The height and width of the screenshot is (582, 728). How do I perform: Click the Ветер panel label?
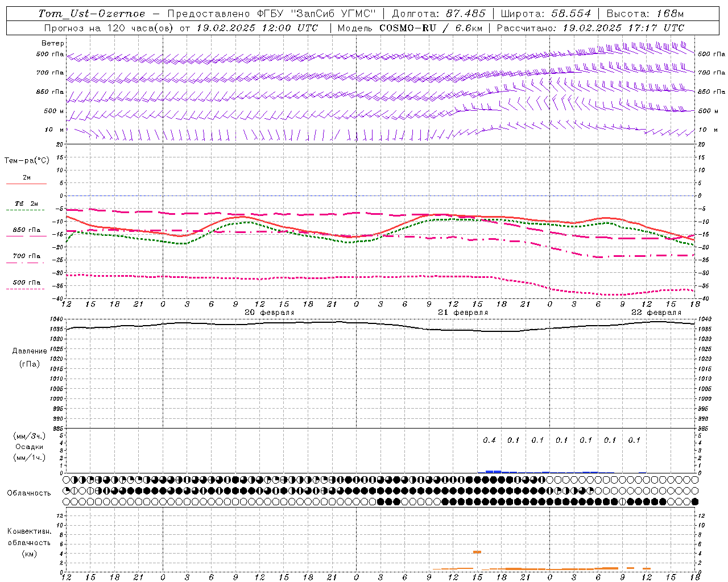(x=53, y=43)
